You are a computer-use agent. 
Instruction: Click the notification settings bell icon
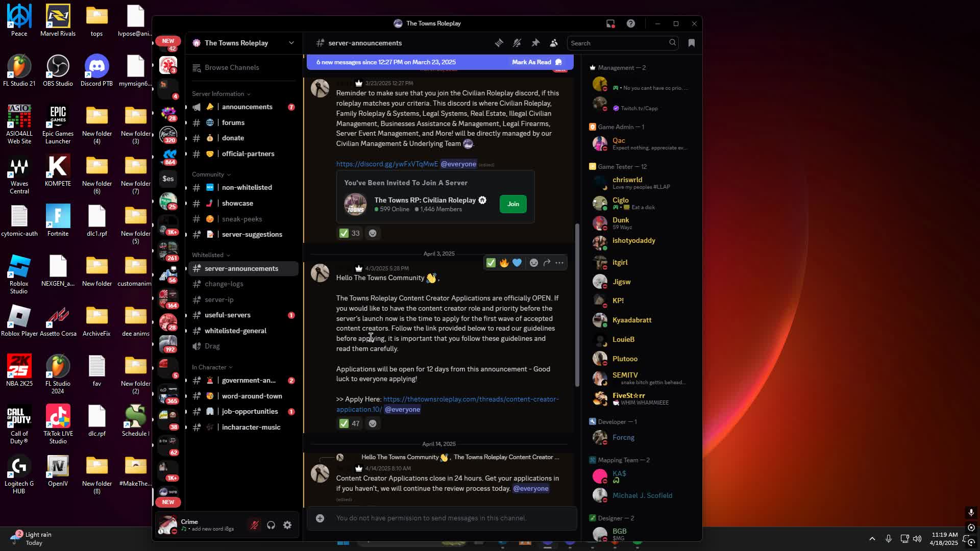tap(517, 43)
